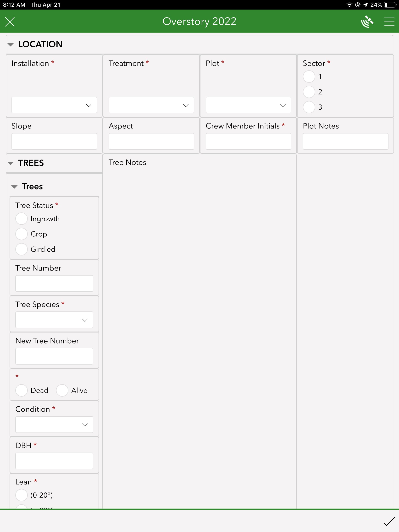Select Sector 2
This screenshot has height=532, width=399.
[309, 92]
